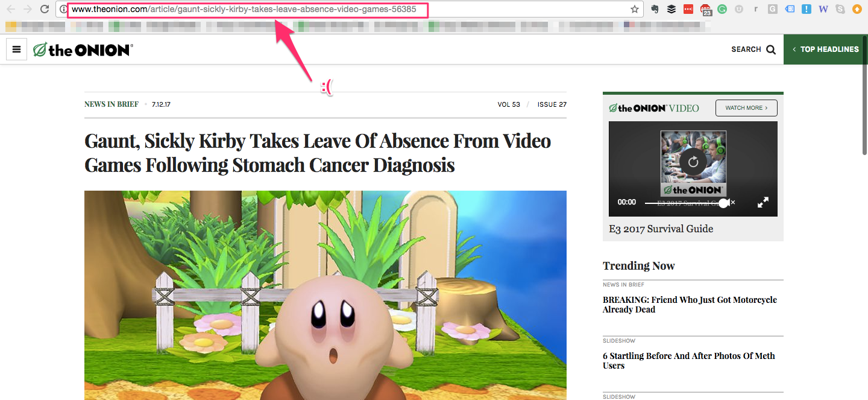This screenshot has height=400, width=868.
Task: Go to The Onion homepage via logo
Action: click(83, 50)
